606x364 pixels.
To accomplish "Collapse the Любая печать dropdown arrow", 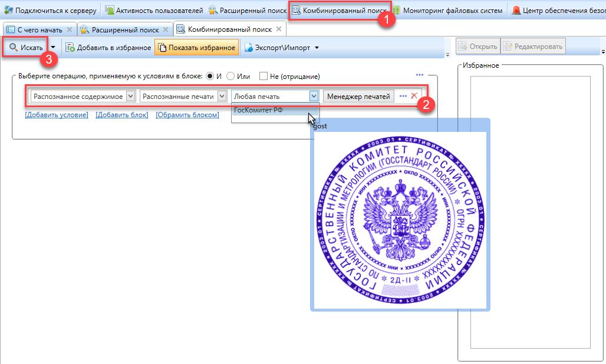I will click(x=314, y=96).
